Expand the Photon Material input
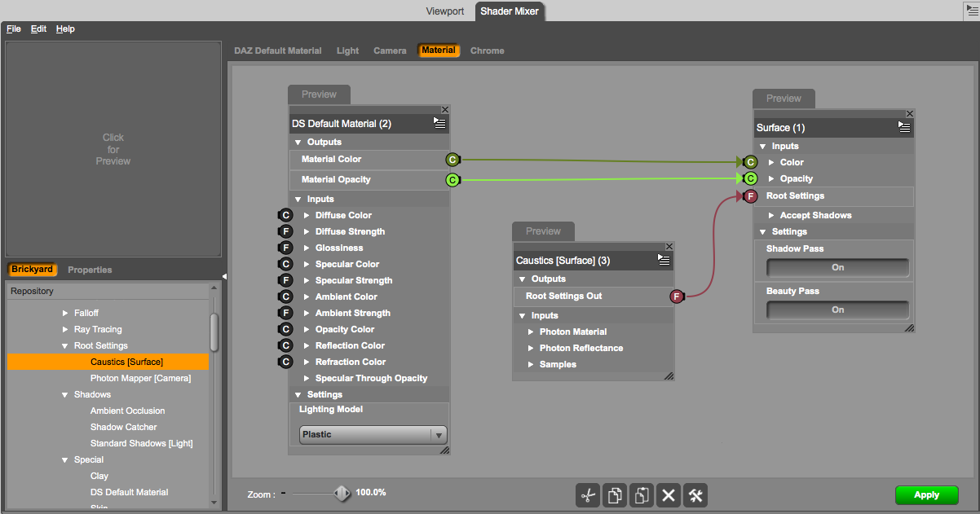Image resolution: width=980 pixels, height=514 pixels. tap(532, 332)
